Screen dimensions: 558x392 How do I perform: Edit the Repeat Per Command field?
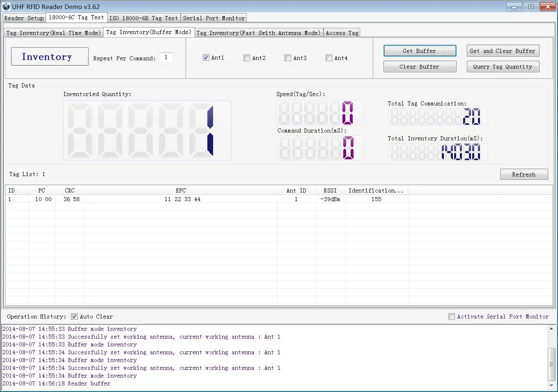click(166, 57)
